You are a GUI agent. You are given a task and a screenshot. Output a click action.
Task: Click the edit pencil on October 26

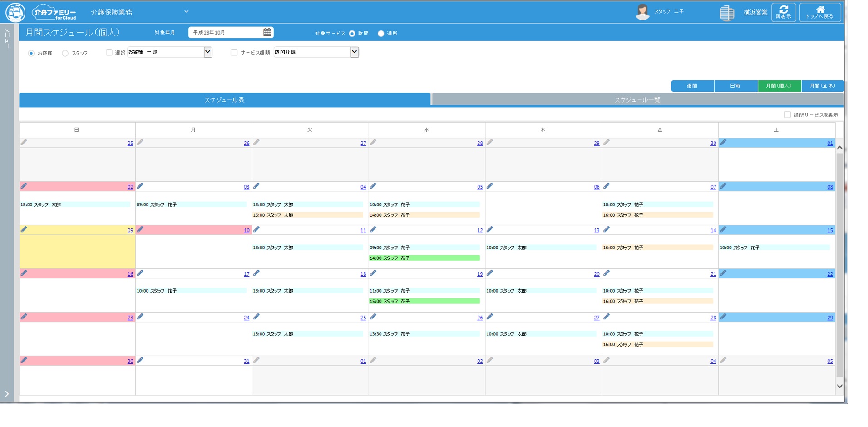373,317
